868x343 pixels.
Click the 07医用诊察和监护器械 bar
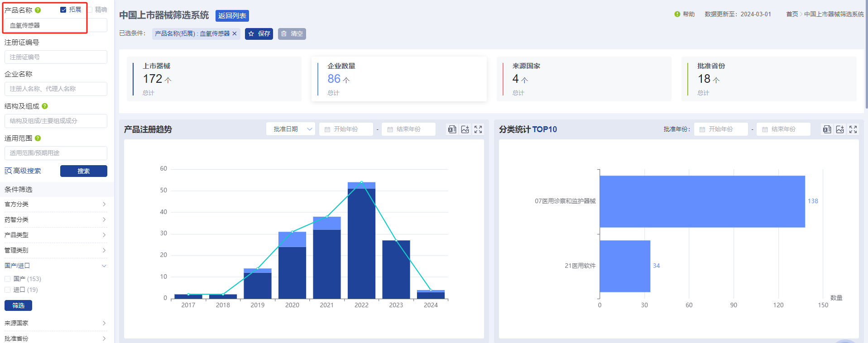point(702,201)
